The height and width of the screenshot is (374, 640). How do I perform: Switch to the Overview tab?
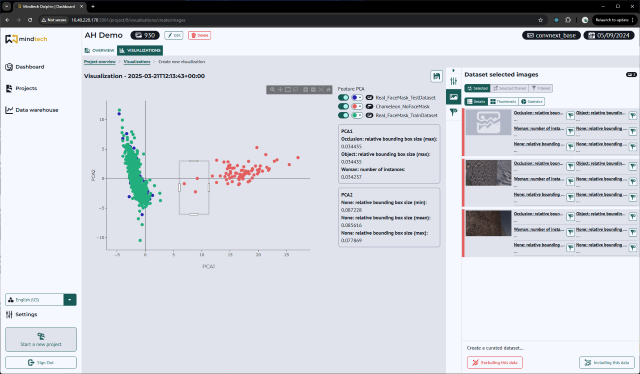pyautogui.click(x=99, y=50)
